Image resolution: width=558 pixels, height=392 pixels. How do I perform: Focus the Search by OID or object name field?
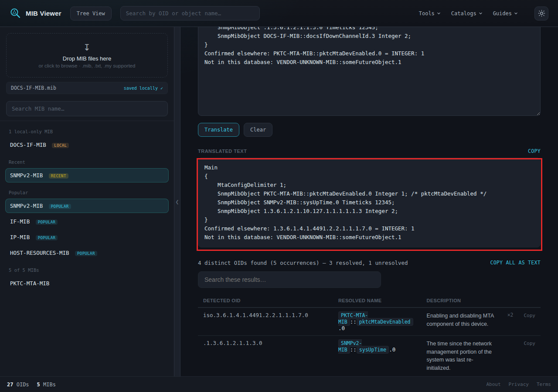190,14
